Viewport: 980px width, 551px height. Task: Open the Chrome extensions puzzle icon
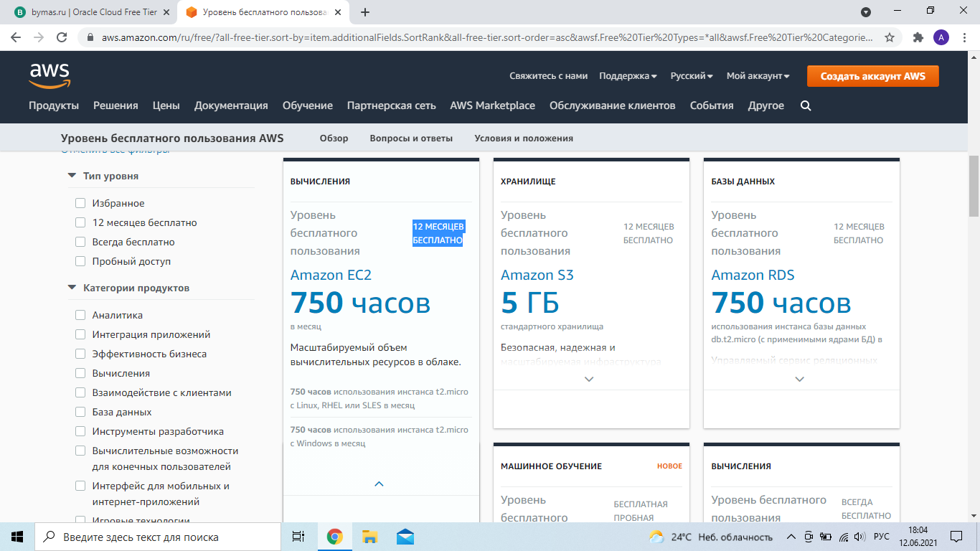click(x=918, y=37)
